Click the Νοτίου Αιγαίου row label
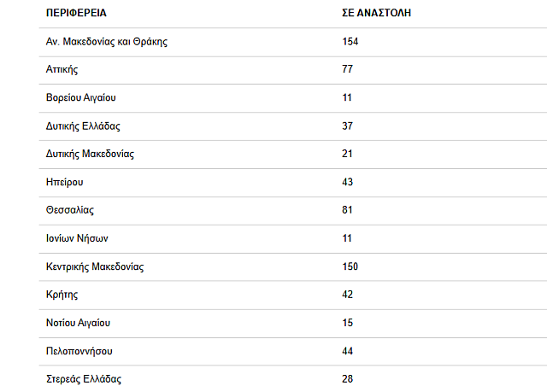The height and width of the screenshot is (392, 547). point(78,323)
